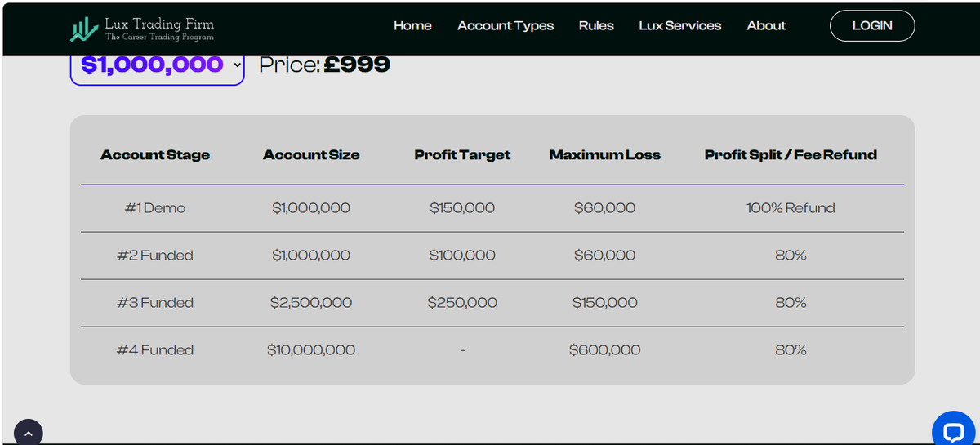Select the #1 Demo stage cell

155,208
